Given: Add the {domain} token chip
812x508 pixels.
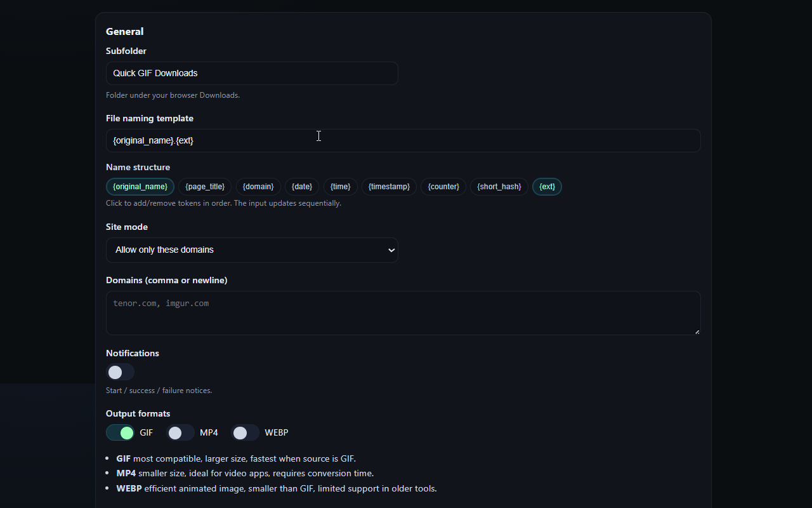Looking at the screenshot, I should [258, 187].
